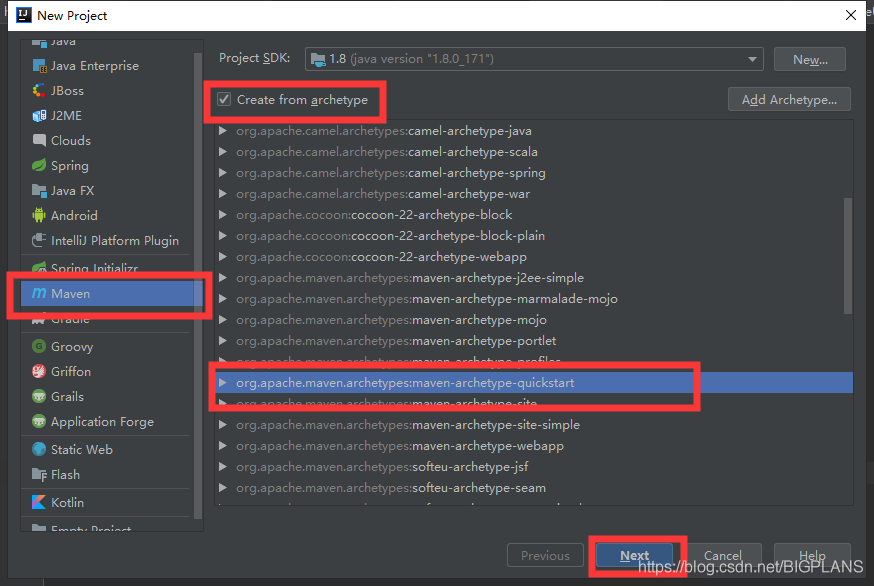
Task: Click the New... SDK button
Action: tap(810, 59)
